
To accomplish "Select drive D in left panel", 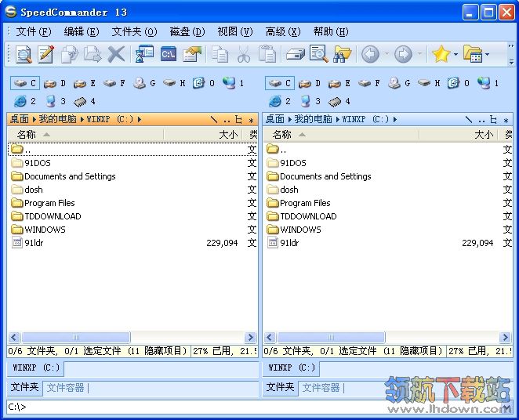I will [55, 83].
